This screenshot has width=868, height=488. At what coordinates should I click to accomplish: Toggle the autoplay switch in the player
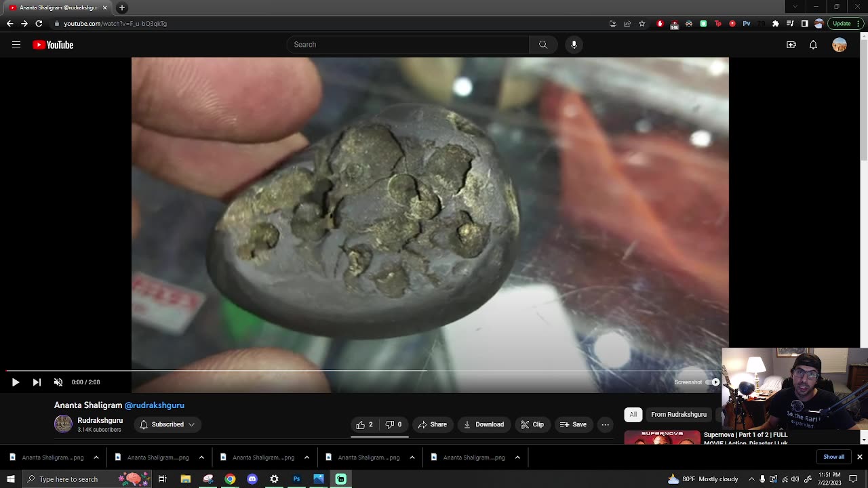coord(712,382)
